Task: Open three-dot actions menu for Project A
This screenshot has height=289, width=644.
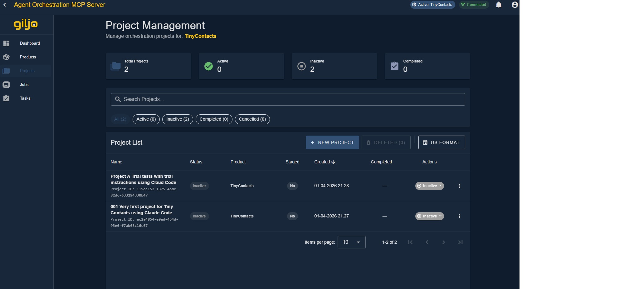Action: pos(459,186)
